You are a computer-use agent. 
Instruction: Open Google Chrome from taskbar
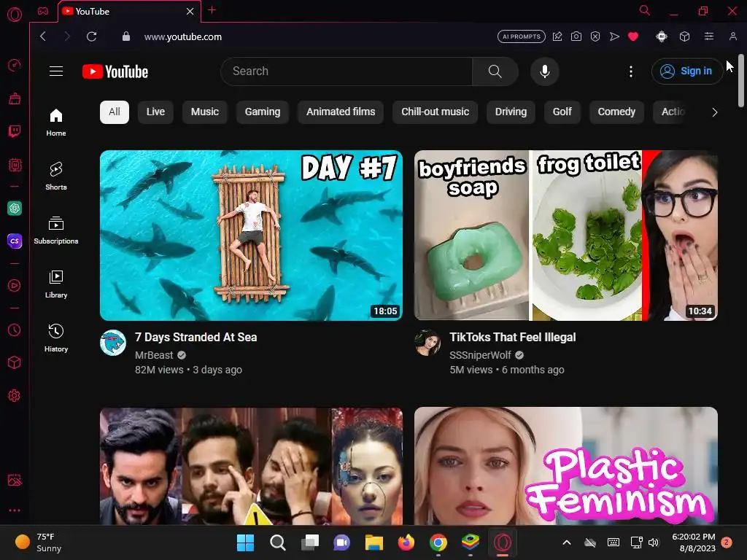click(438, 542)
